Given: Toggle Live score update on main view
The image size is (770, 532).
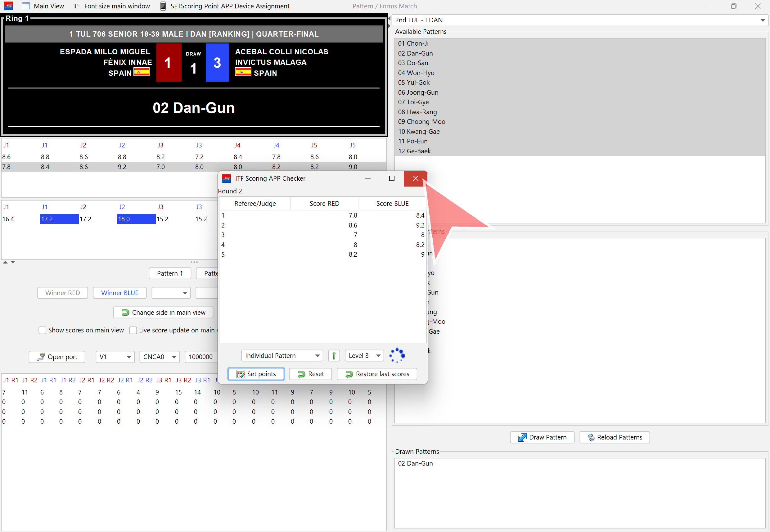Looking at the screenshot, I should pos(133,330).
